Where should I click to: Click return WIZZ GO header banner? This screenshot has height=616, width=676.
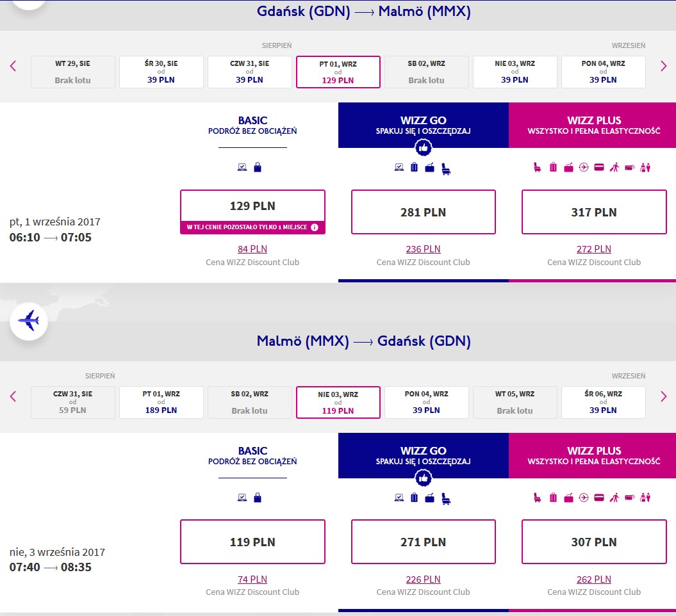[x=424, y=455]
